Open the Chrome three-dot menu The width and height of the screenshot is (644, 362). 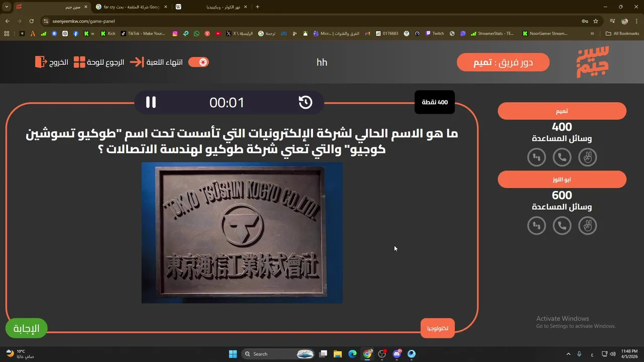[x=636, y=21]
